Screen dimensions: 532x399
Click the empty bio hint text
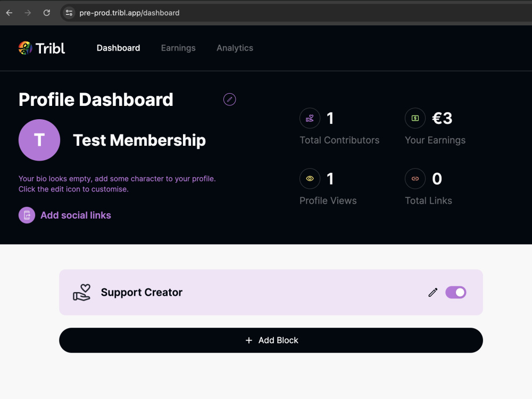[117, 184]
